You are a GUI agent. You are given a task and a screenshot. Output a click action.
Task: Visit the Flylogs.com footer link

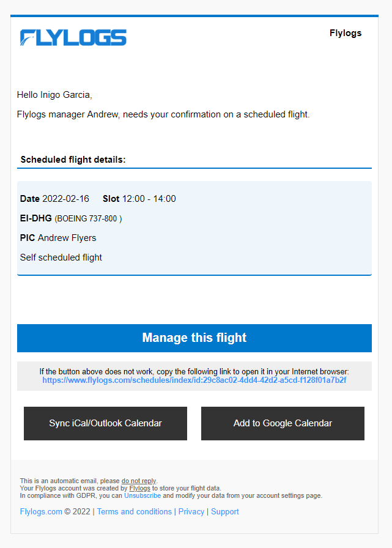coord(41,511)
